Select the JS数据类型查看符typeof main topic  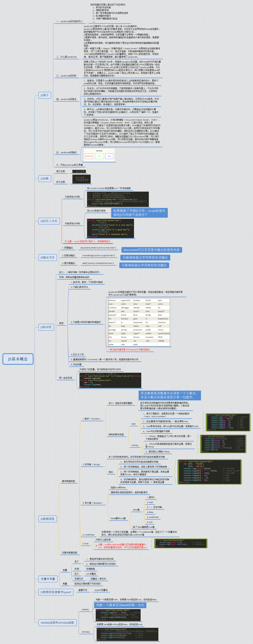56,592
